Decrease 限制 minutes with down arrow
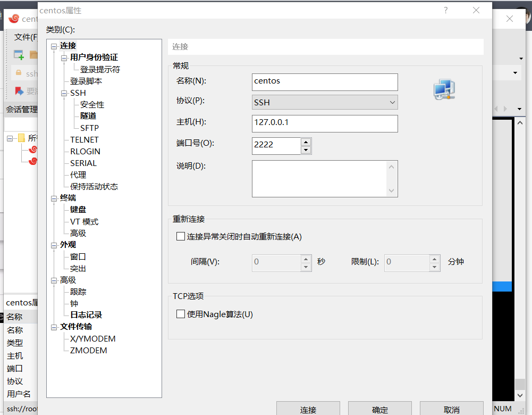Viewport: 532px width, 415px height. pyautogui.click(x=434, y=267)
